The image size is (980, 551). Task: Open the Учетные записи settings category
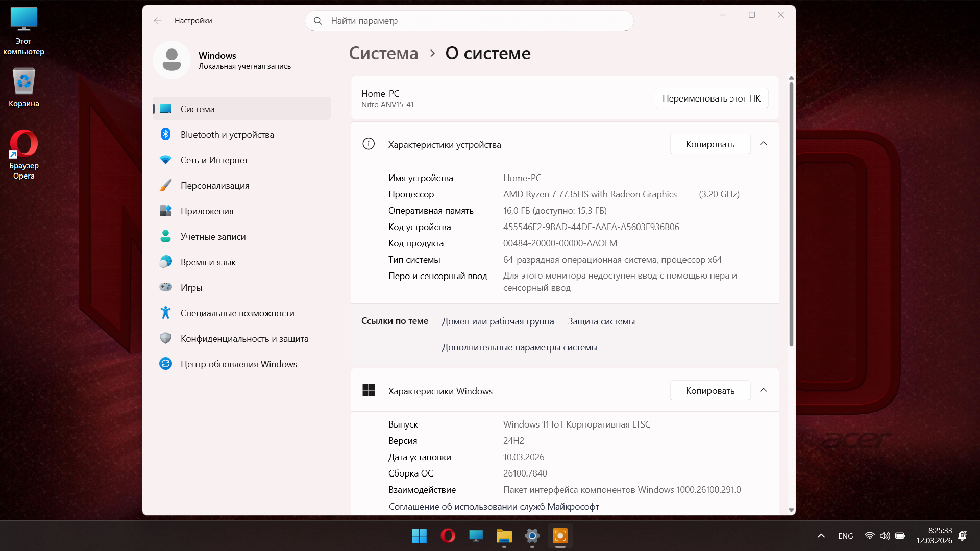[x=213, y=237]
